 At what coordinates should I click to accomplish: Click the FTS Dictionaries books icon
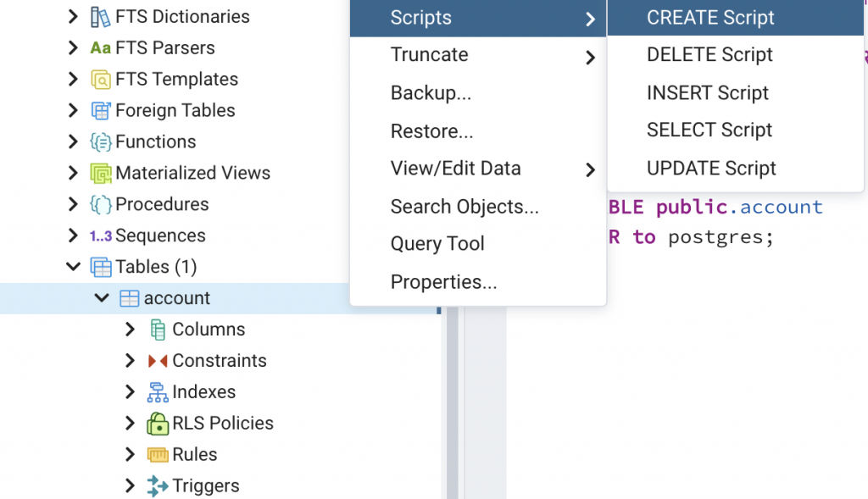[x=101, y=17]
